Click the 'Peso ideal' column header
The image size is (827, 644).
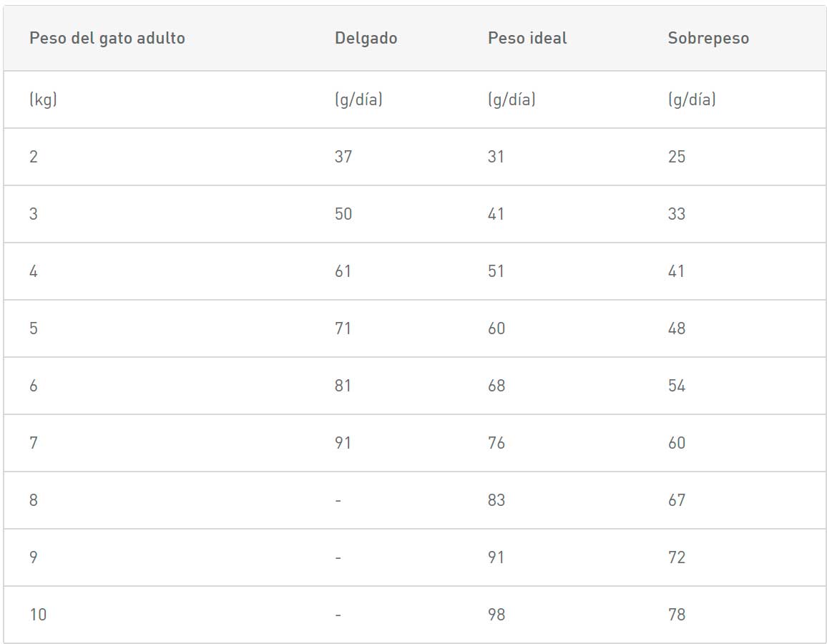click(x=527, y=39)
